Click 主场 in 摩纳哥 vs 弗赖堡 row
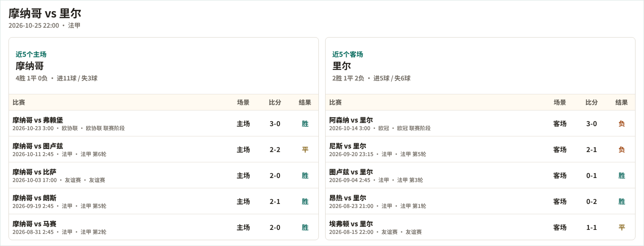The height and width of the screenshot is (246, 644). 243,123
